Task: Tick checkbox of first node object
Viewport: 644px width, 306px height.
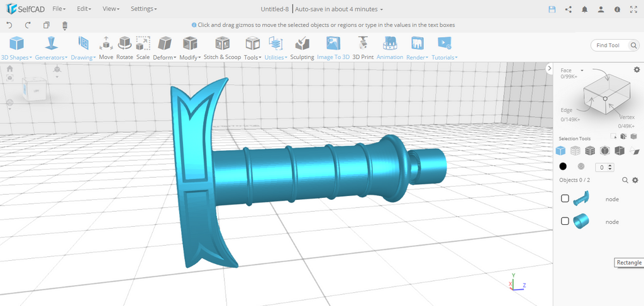Action: click(565, 199)
